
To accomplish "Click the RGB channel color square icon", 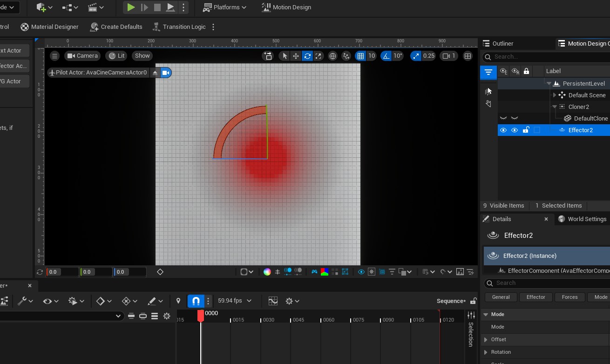I will tap(325, 272).
